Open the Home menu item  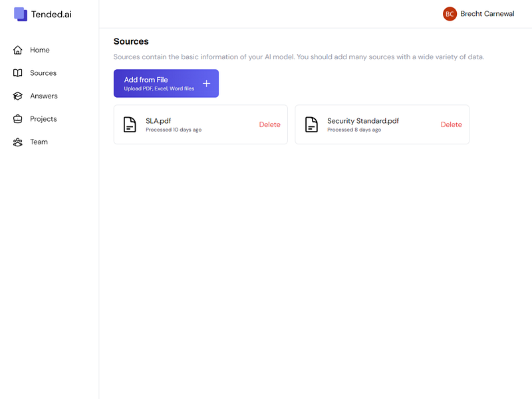pos(40,50)
